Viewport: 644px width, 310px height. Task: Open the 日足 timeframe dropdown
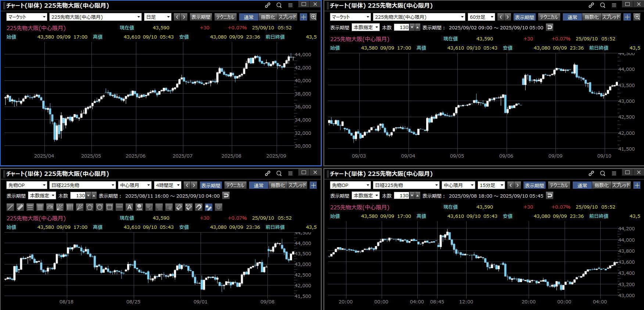(158, 17)
